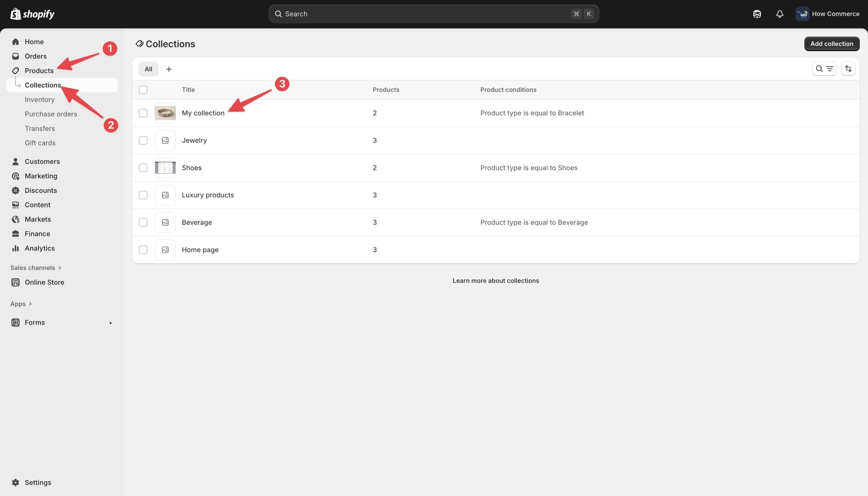Click the Analytics bar chart icon

tap(15, 248)
